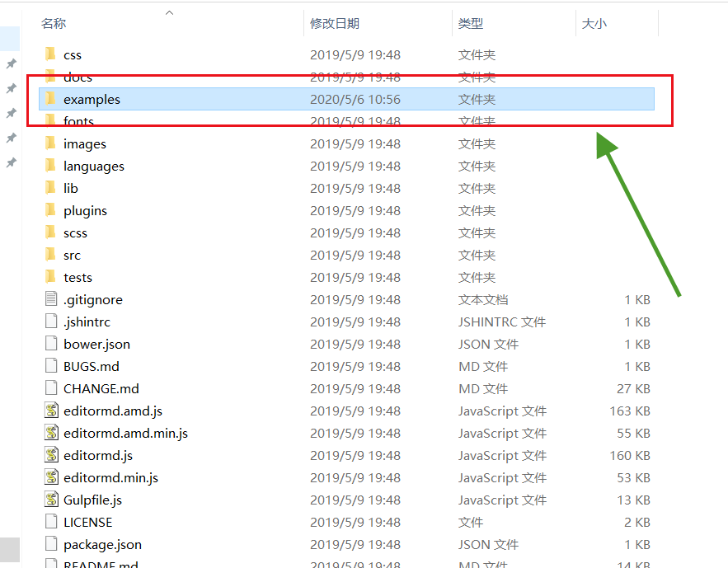
Task: Click the lib folder icon
Action: [50, 188]
